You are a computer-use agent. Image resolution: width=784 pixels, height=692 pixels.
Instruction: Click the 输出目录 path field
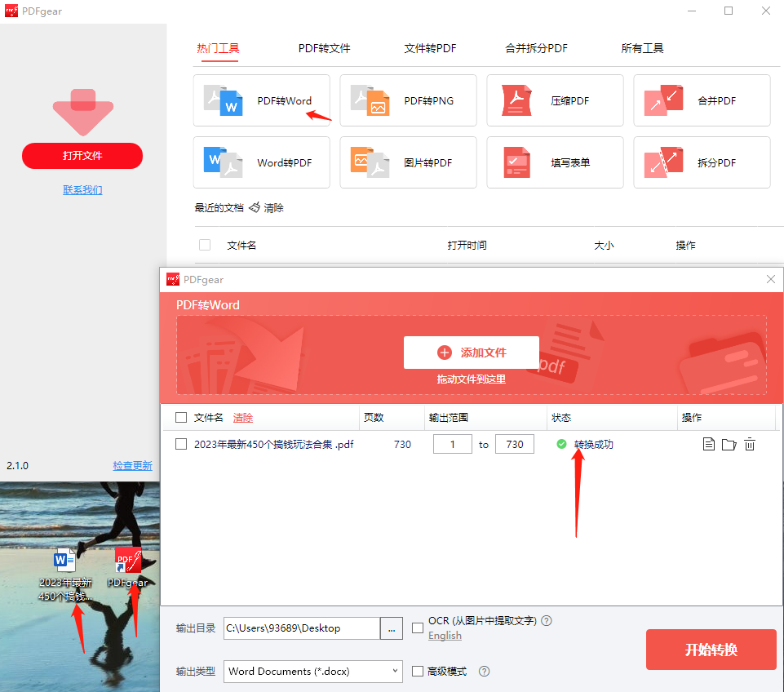(x=302, y=628)
